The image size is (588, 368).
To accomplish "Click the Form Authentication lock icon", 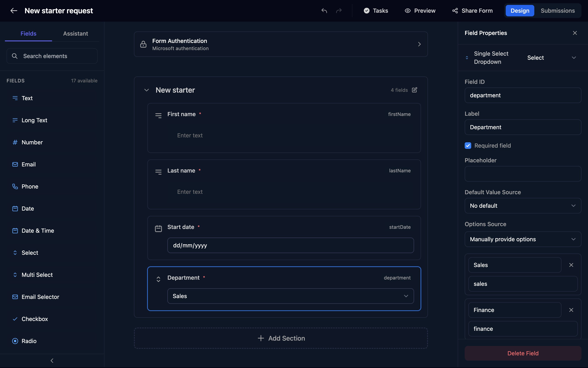I will [143, 44].
